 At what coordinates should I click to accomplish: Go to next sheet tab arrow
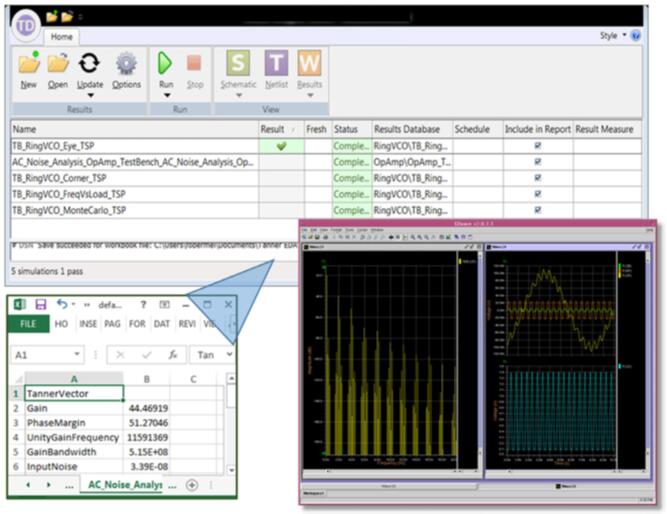click(48, 485)
